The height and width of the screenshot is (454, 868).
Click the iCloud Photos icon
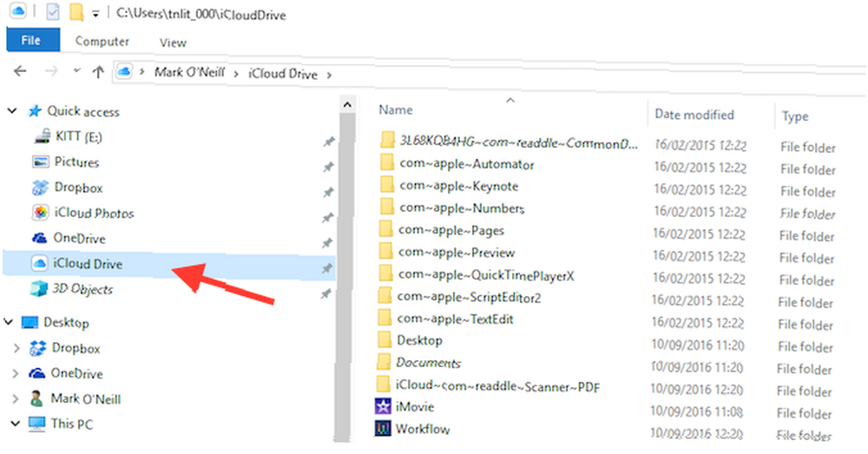(x=41, y=213)
